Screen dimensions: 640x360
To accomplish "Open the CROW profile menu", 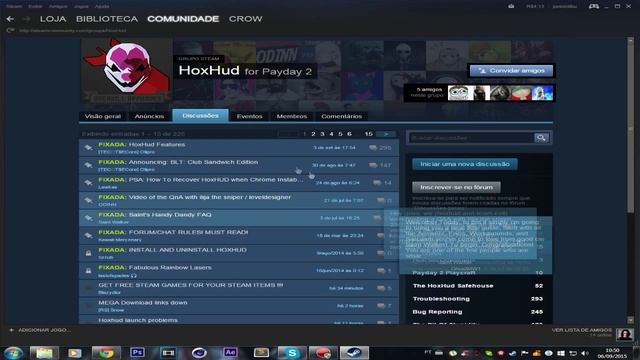I will tap(245, 19).
